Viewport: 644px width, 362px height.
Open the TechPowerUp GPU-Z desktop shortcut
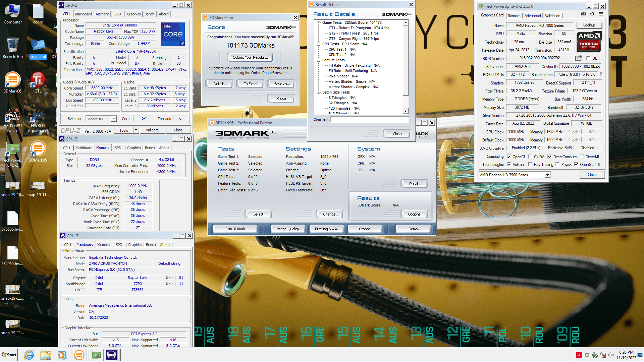(x=13, y=155)
